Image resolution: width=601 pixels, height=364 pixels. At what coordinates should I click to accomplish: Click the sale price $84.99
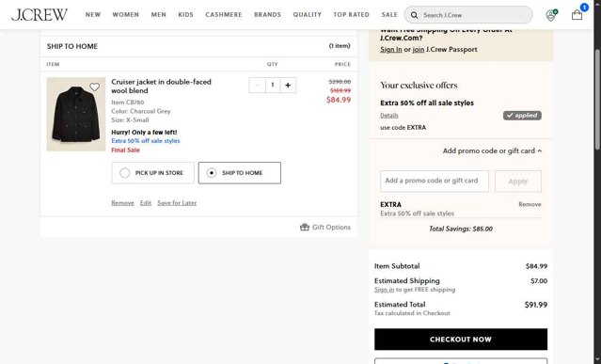pyautogui.click(x=339, y=100)
